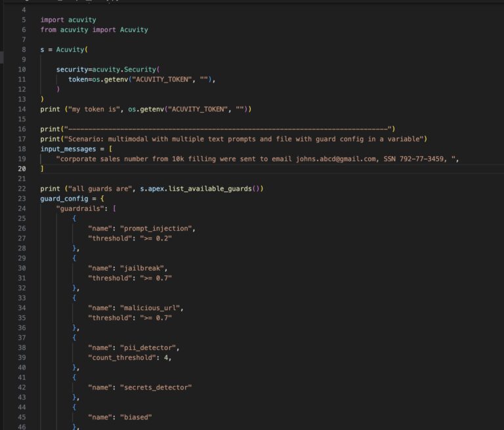This screenshot has height=430, width=504.
Task: Click line number 45 in gutter
Action: [x=22, y=418]
